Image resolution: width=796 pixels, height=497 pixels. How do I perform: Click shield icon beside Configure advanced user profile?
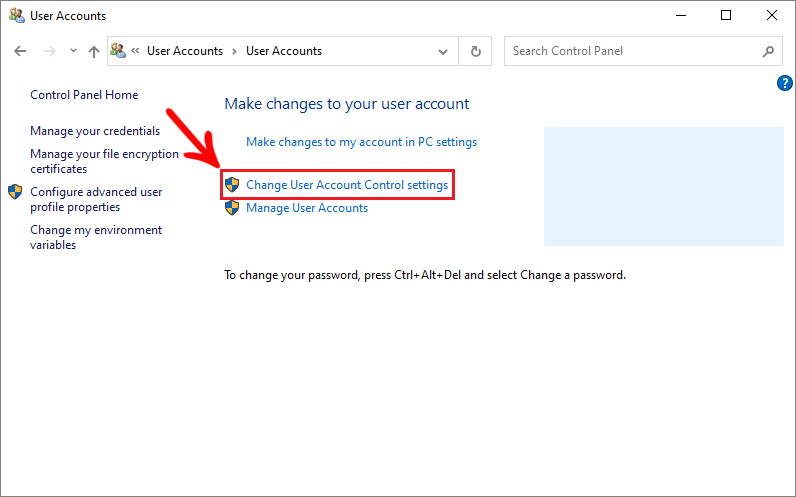coord(15,192)
